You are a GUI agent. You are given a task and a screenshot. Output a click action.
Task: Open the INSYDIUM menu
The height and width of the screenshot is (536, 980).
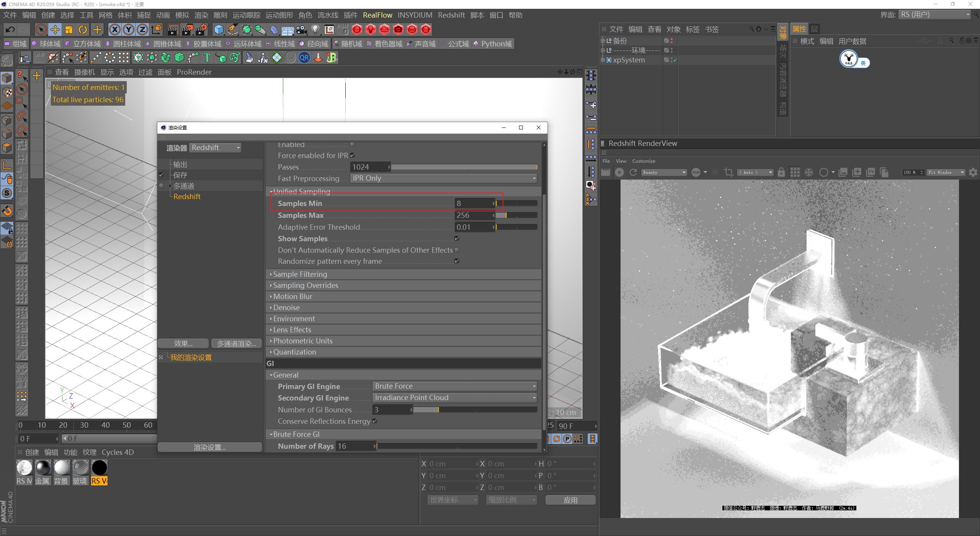[415, 15]
